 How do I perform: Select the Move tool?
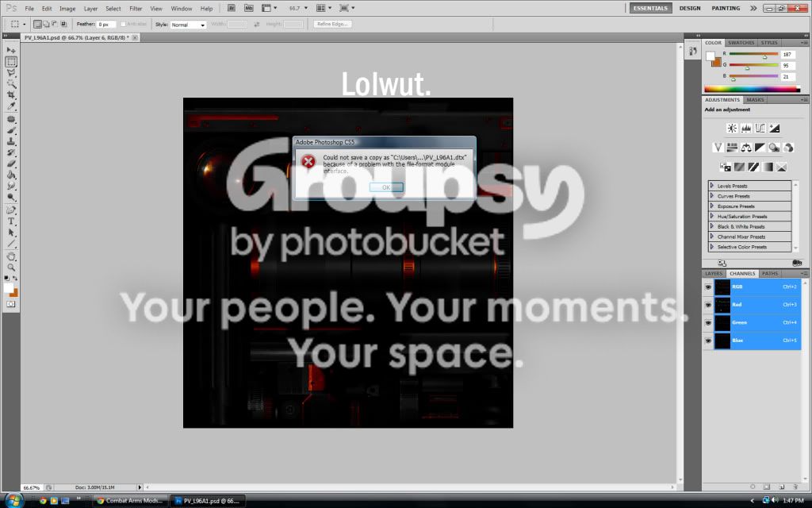[x=11, y=50]
